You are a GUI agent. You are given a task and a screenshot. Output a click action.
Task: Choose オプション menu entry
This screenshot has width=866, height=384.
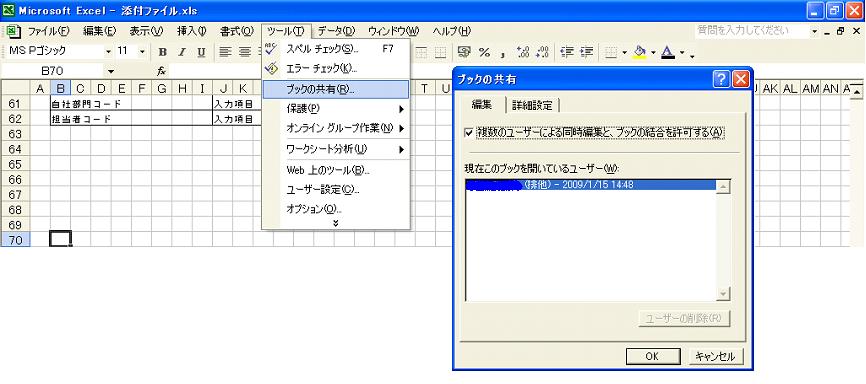pos(336,209)
